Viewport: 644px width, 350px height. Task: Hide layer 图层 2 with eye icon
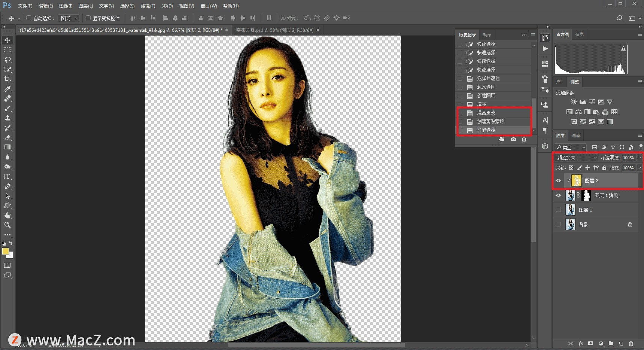[558, 181]
